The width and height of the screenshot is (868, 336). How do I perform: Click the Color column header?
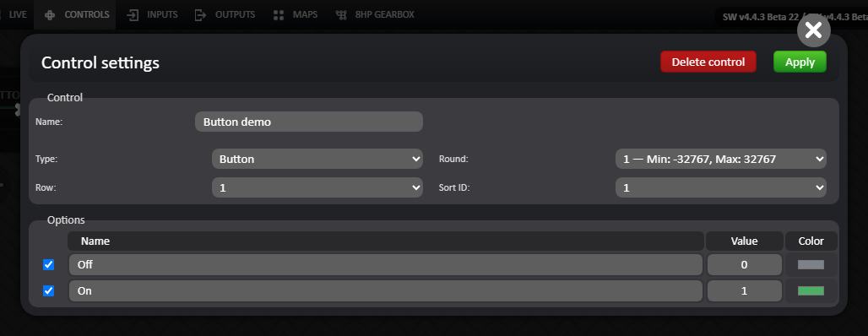811,241
